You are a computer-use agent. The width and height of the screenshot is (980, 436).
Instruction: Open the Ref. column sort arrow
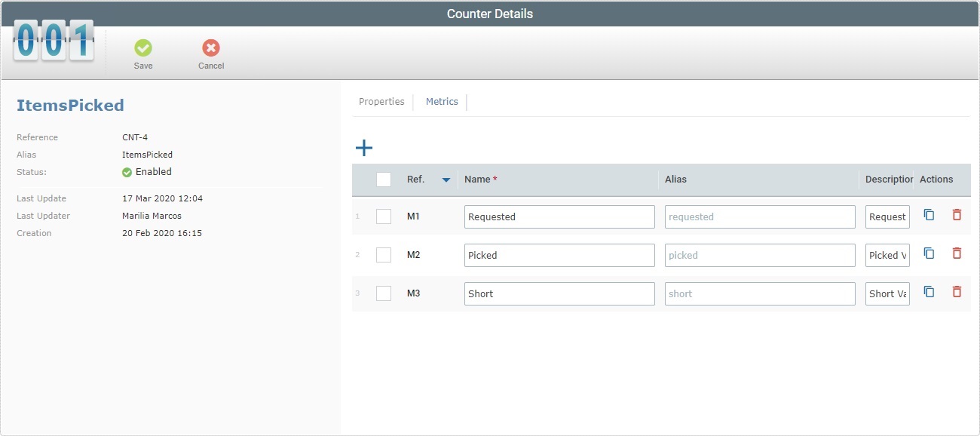pyautogui.click(x=446, y=180)
